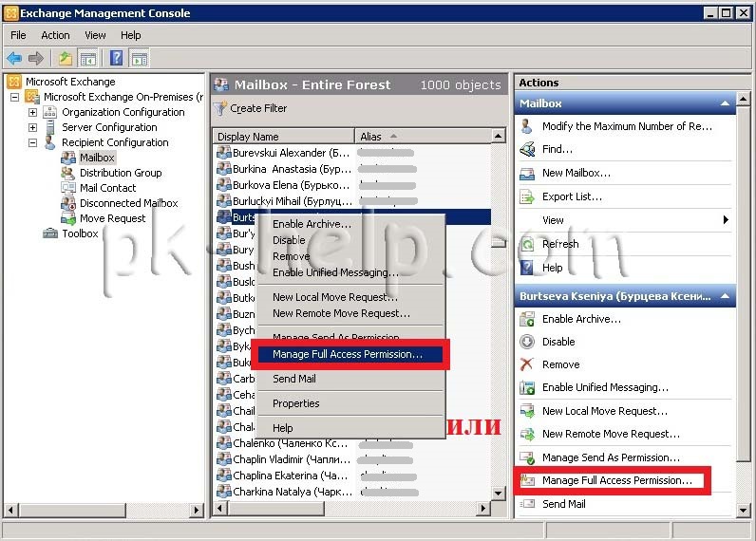Image resolution: width=756 pixels, height=541 pixels.
Task: Sort by Display Name column header
Action: click(x=283, y=137)
